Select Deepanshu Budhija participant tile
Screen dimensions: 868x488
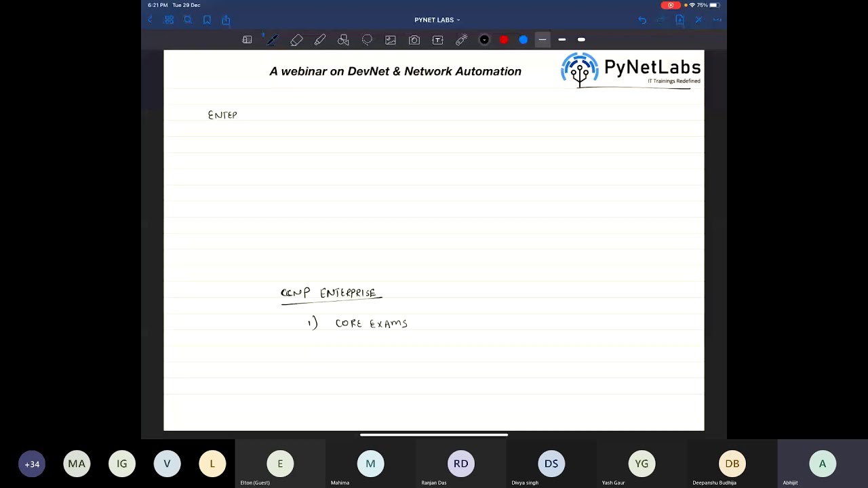click(x=732, y=464)
